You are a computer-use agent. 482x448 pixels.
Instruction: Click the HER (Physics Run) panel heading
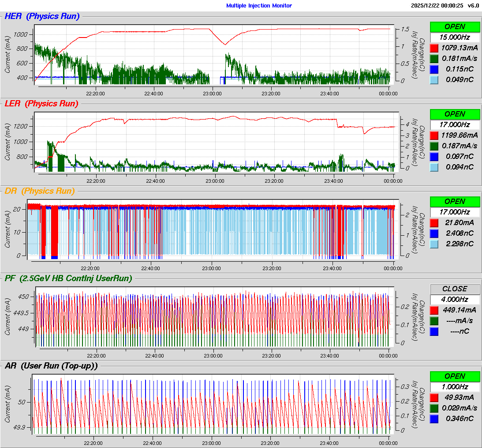point(42,17)
